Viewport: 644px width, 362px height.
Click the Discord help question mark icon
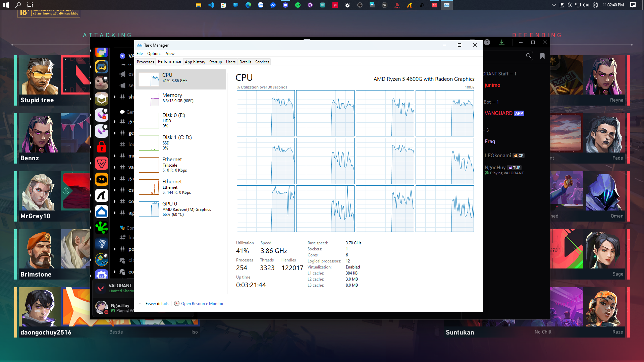[487, 42]
